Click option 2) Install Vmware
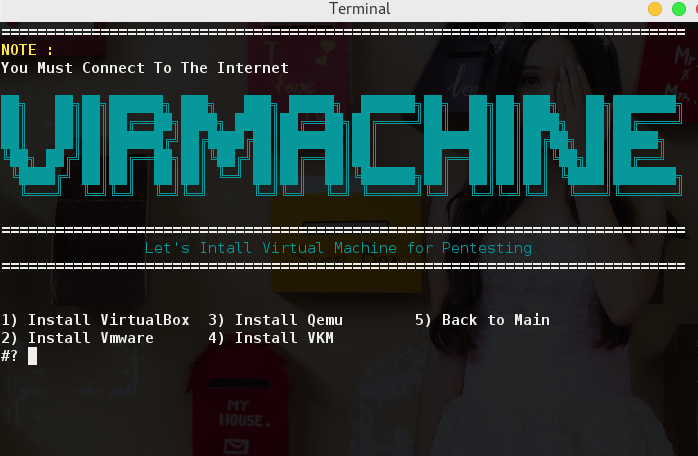 (77, 338)
